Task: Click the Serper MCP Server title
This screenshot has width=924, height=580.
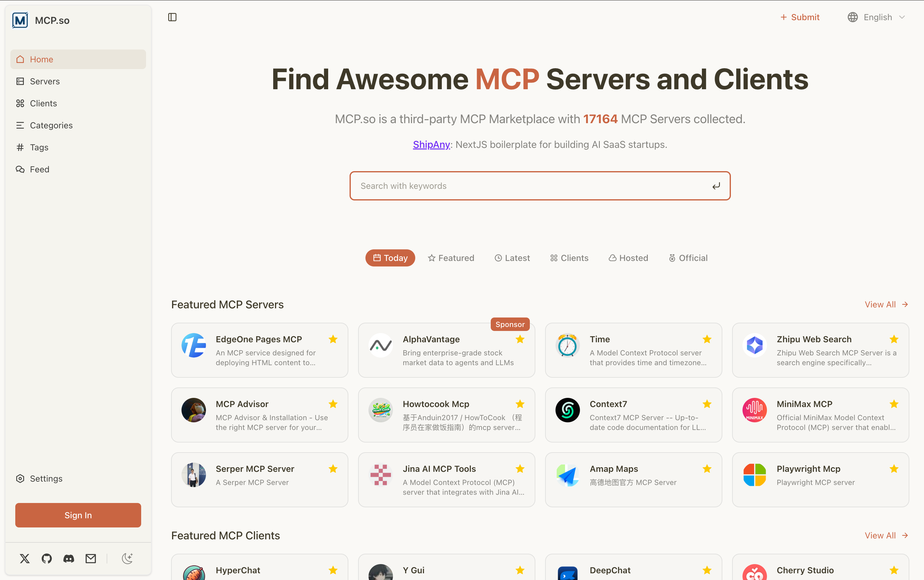Action: coord(255,469)
